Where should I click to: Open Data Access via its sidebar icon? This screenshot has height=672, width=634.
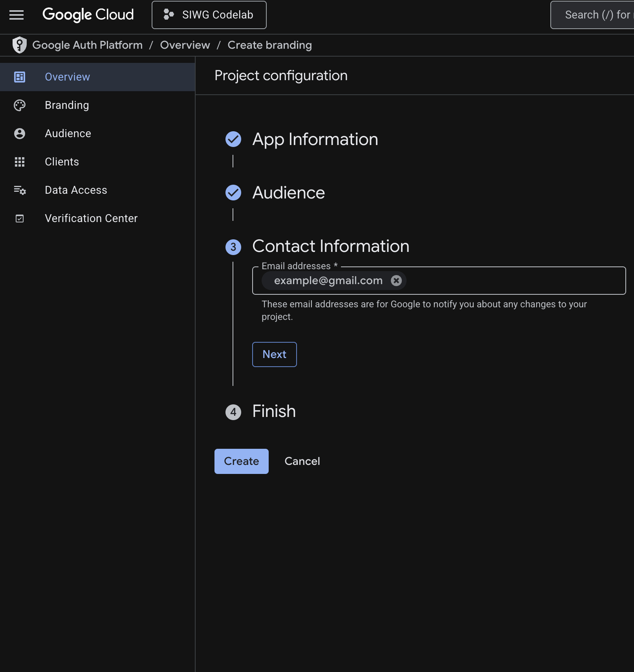point(19,190)
